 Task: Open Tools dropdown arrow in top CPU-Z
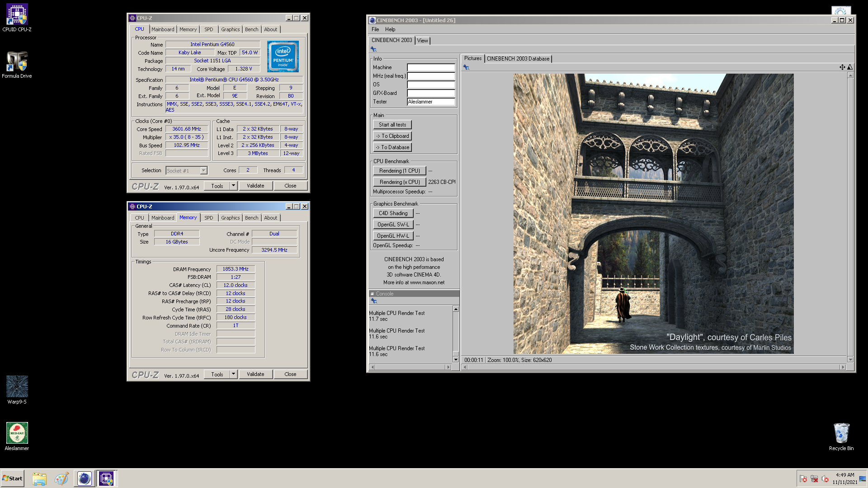point(233,186)
